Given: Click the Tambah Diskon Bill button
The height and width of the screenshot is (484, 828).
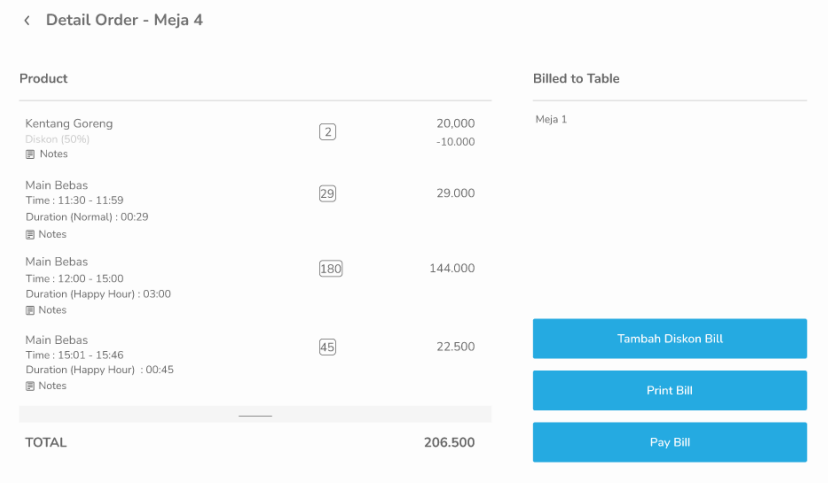Looking at the screenshot, I should click(x=669, y=339).
